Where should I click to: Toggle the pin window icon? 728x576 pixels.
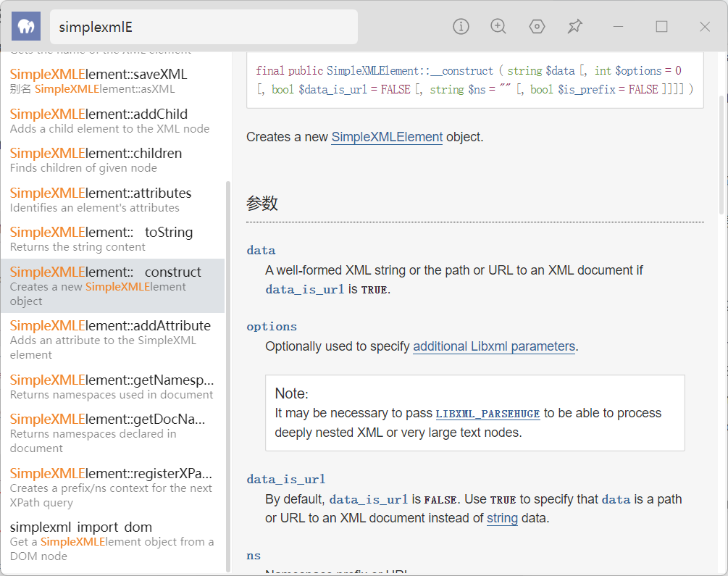(x=574, y=27)
